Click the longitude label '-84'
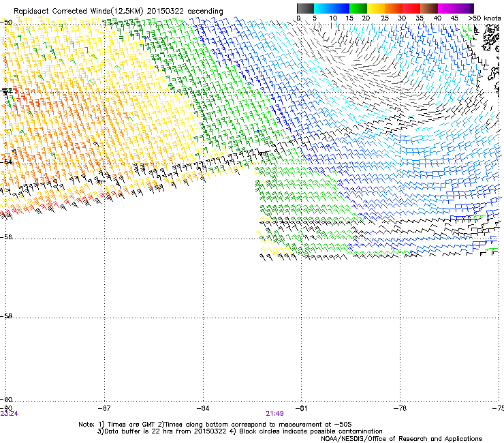This screenshot has height=443, width=504. tap(203, 408)
